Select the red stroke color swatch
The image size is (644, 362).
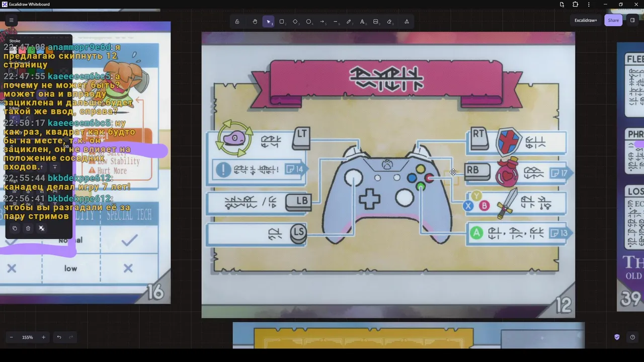pyautogui.click(x=22, y=50)
